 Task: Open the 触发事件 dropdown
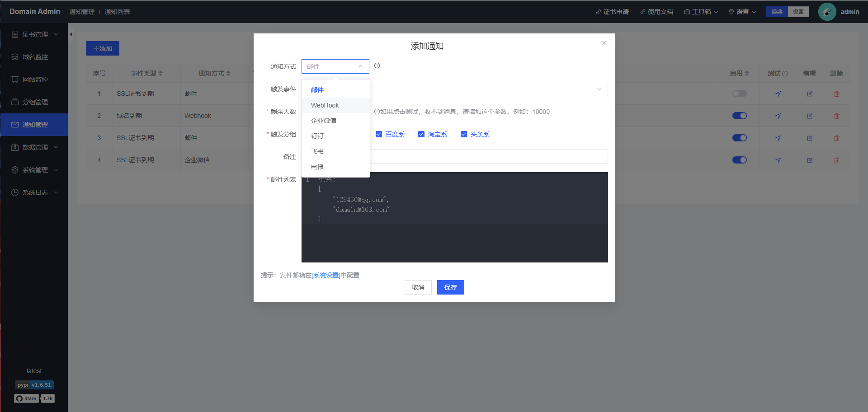pyautogui.click(x=488, y=89)
